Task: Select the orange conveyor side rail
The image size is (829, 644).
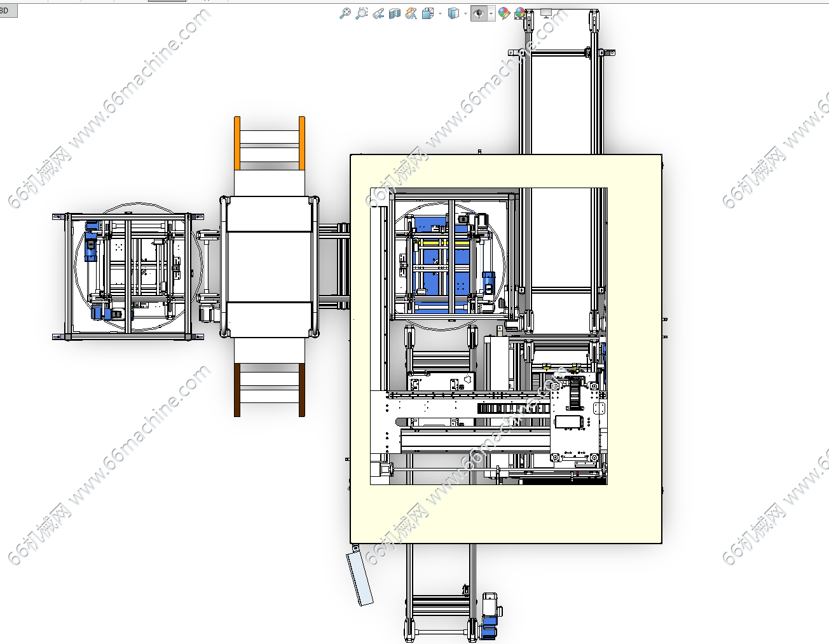Action: (x=237, y=143)
